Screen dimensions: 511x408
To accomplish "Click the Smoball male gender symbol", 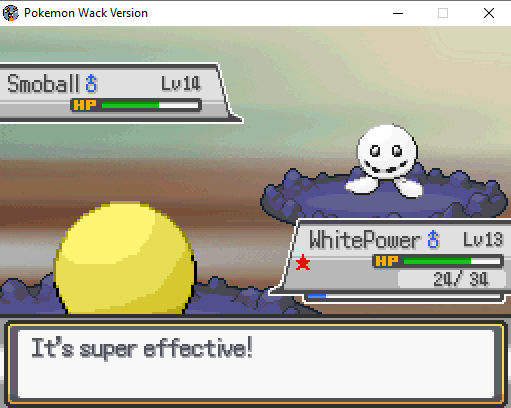I will tap(91, 83).
